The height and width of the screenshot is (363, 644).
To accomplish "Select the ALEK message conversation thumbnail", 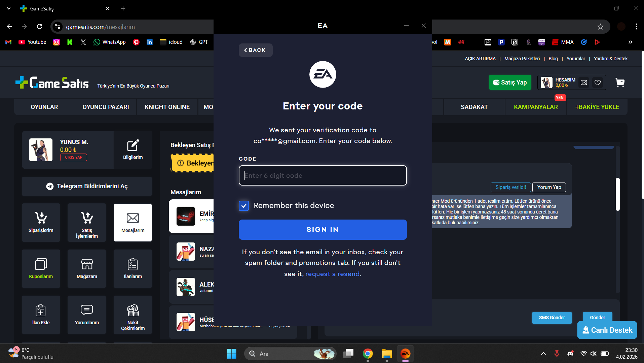I will 186,287.
